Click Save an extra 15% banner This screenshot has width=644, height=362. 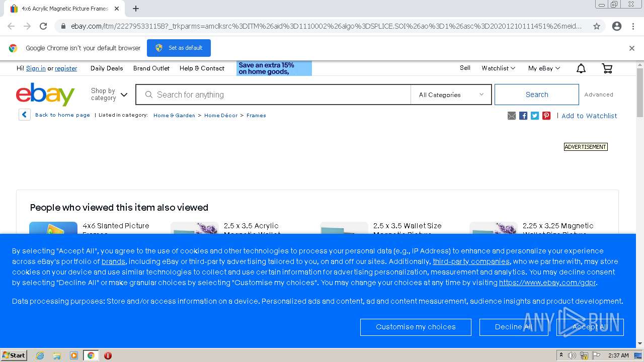pos(274,68)
